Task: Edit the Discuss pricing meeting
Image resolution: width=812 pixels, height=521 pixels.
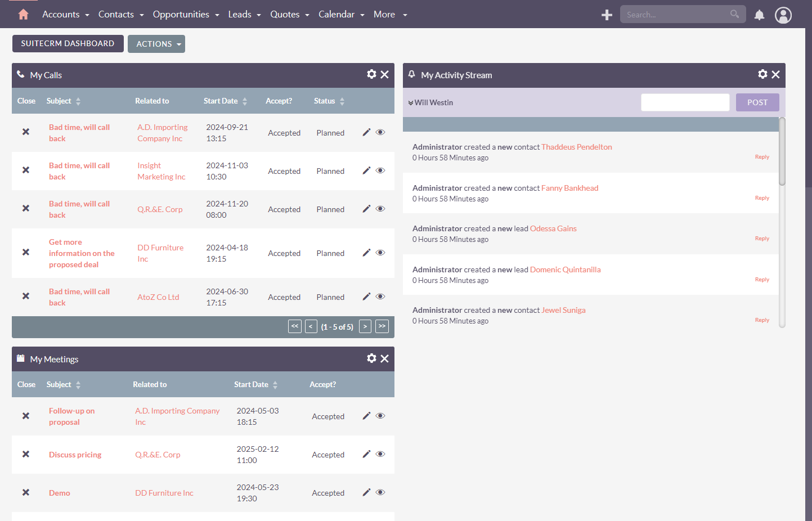Action: tap(366, 454)
